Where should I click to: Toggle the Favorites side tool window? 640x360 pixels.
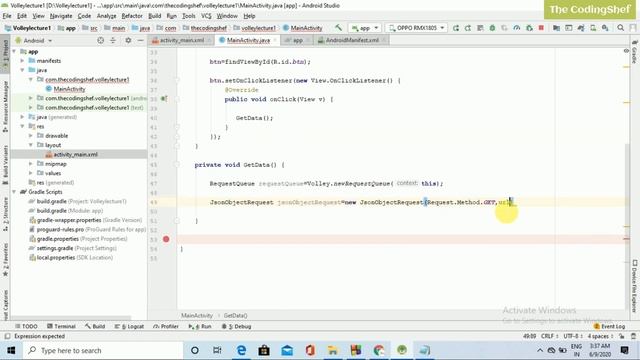(5, 260)
